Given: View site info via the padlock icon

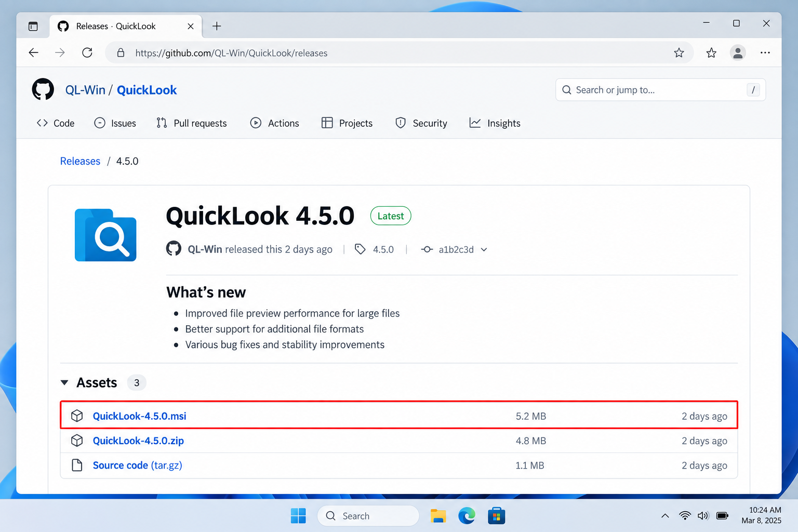Looking at the screenshot, I should (x=121, y=52).
